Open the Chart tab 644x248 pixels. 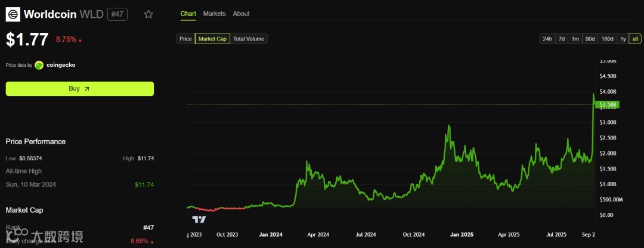coord(188,14)
